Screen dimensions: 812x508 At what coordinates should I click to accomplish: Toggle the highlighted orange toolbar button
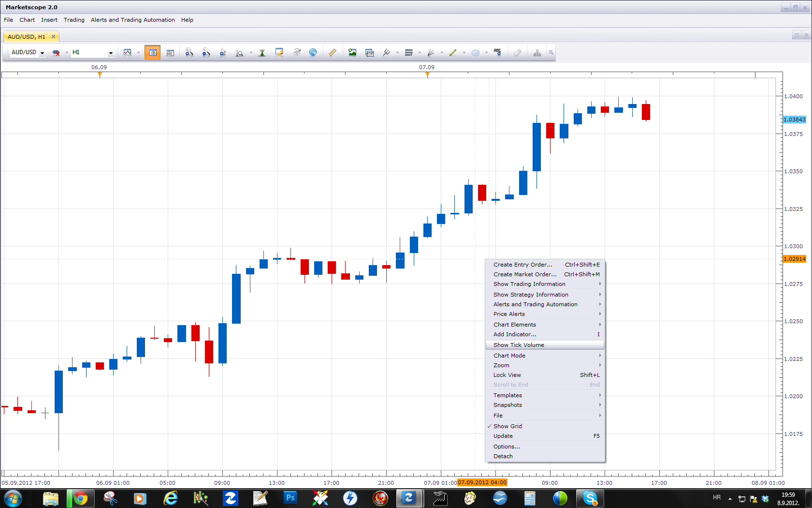coord(153,53)
